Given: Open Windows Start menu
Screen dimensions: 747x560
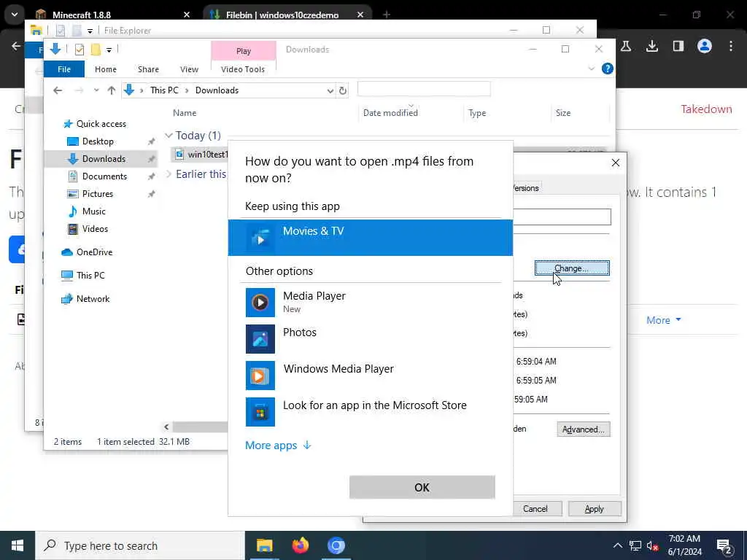Looking at the screenshot, I should (x=18, y=545).
